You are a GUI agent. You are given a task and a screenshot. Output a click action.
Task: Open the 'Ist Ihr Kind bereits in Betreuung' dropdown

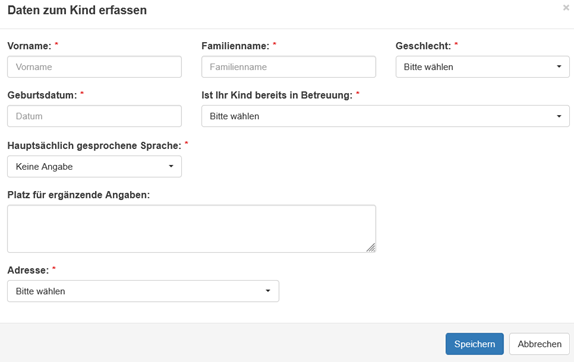tap(385, 116)
